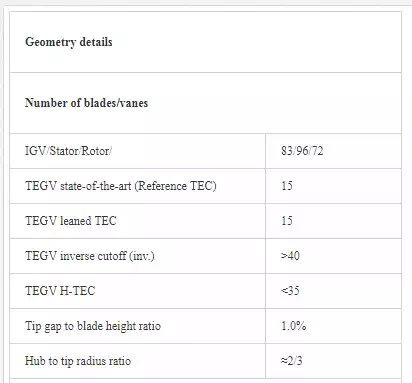Click the TEGV leaned TEC label
Viewport: 412px width, 383px height.
pyautogui.click(x=71, y=221)
